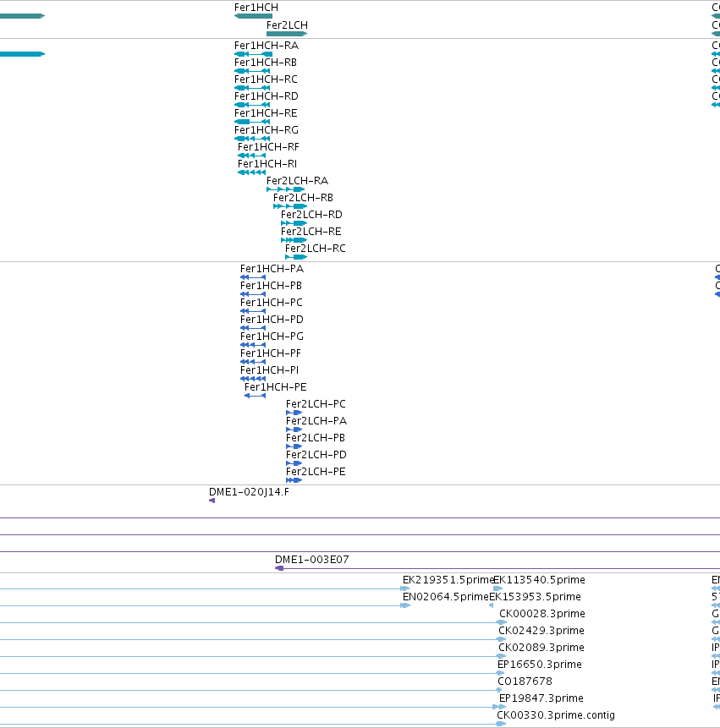Click the EK153953.5prime EST

tap(491, 606)
